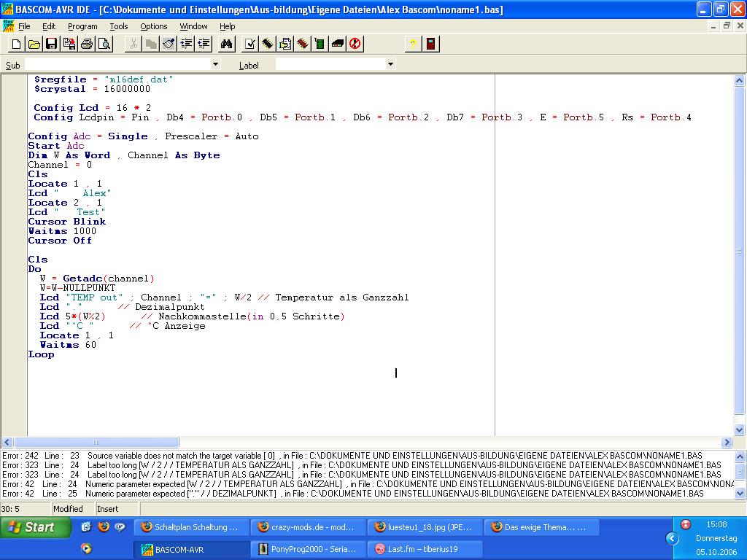Open the Program menu
The width and height of the screenshot is (747, 560).
[82, 26]
